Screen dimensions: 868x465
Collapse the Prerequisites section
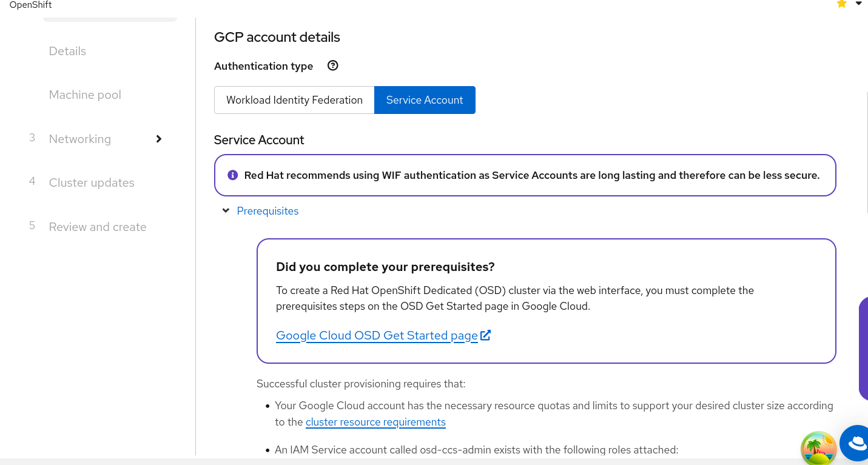pyautogui.click(x=226, y=211)
